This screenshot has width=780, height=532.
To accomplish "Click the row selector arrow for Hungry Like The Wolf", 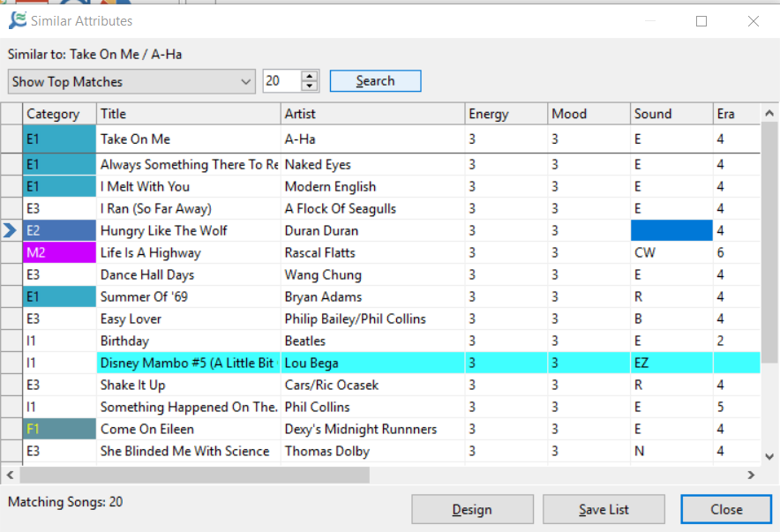I will click(11, 230).
